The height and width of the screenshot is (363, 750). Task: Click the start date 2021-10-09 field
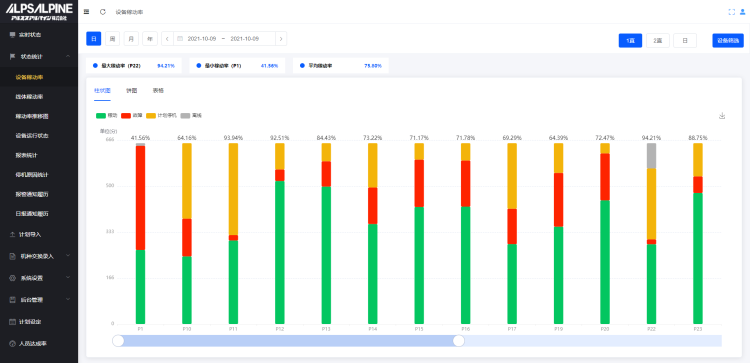click(202, 39)
